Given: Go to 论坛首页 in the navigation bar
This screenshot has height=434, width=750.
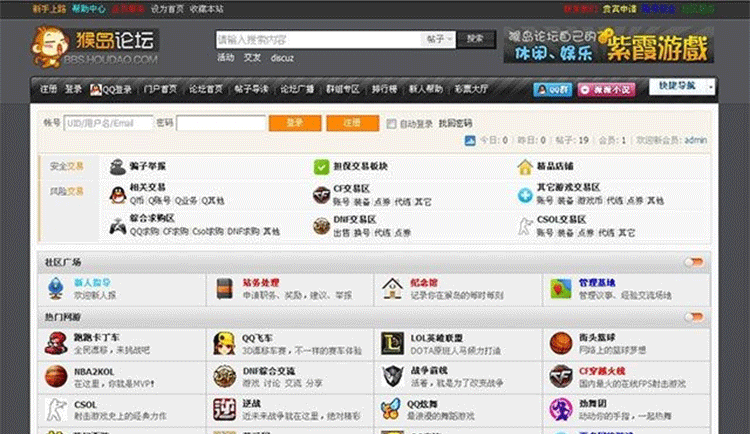Looking at the screenshot, I should [206, 89].
